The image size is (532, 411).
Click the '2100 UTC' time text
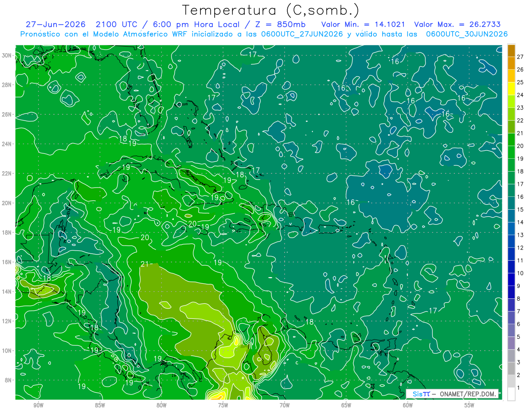coord(117,24)
